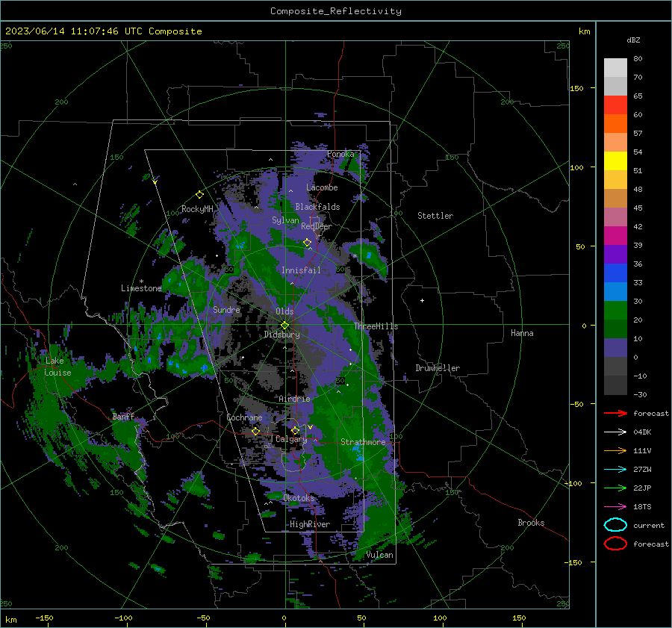Select the blue 33-36 dBZ color swatch
672x628 pixels.
(615, 273)
